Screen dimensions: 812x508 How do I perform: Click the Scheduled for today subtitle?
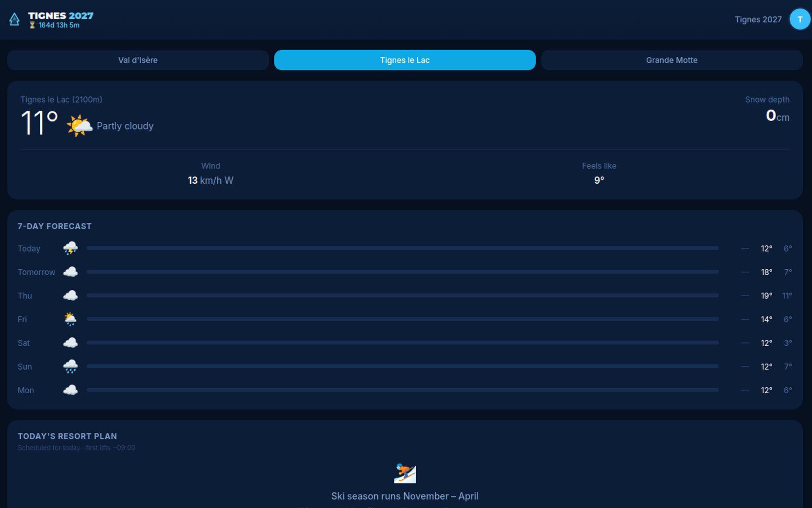[x=77, y=448]
